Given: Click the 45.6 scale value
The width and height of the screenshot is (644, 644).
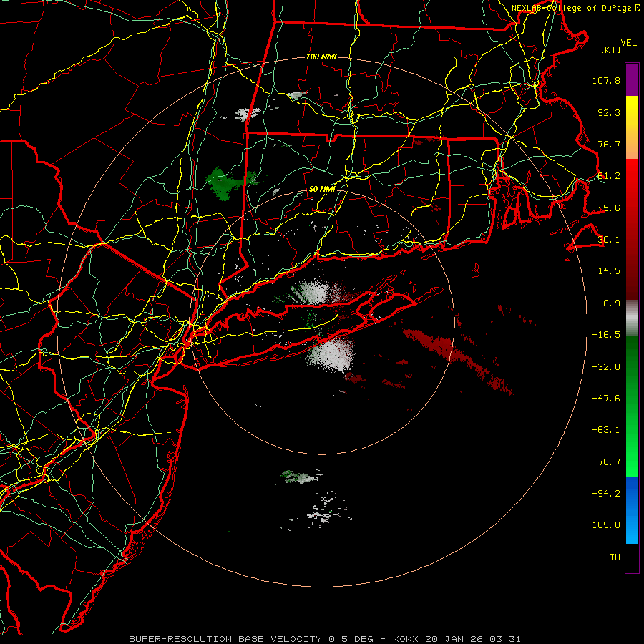Looking at the screenshot, I should 609,208.
